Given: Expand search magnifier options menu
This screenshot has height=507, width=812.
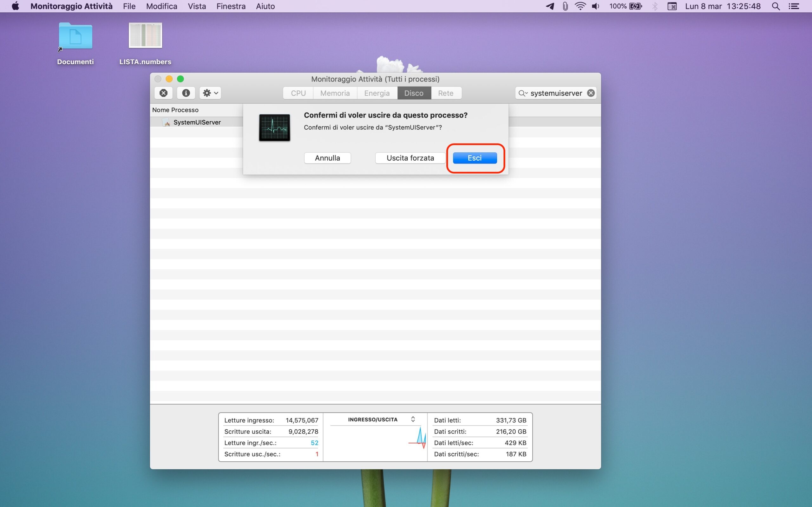Looking at the screenshot, I should pyautogui.click(x=523, y=93).
